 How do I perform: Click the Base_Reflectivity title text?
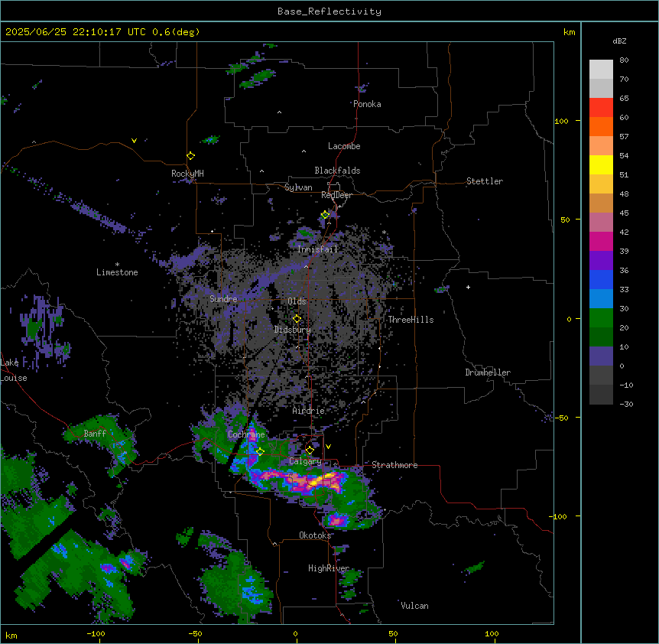pyautogui.click(x=329, y=11)
